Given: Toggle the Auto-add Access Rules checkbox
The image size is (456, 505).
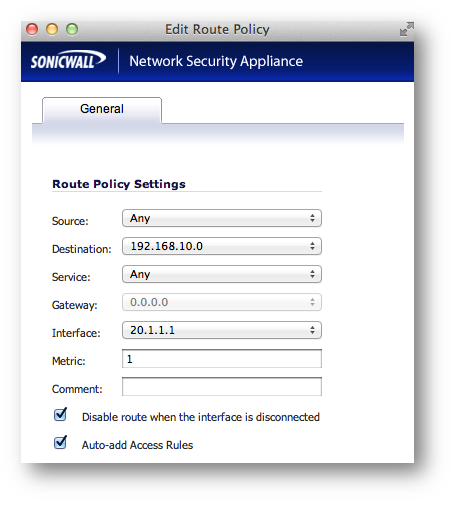Looking at the screenshot, I should click(x=60, y=443).
